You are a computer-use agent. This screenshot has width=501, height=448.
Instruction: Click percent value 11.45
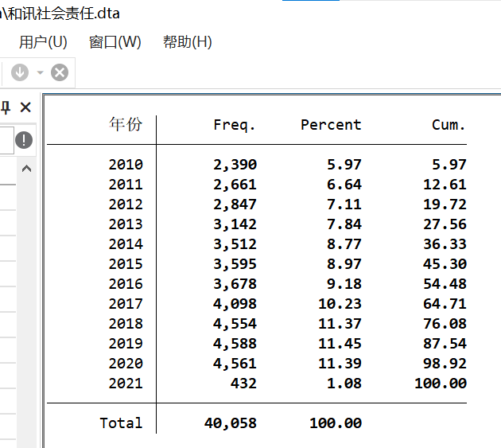coord(340,344)
